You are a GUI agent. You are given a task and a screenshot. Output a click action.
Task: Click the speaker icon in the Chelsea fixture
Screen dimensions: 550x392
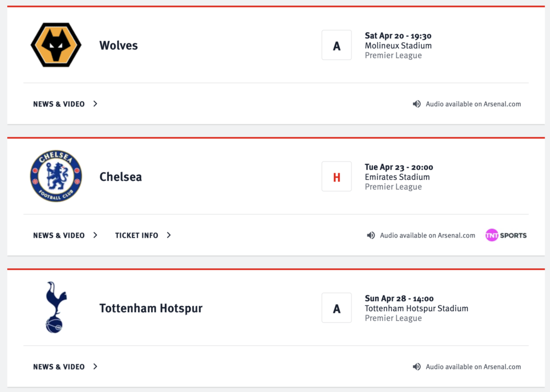click(371, 235)
